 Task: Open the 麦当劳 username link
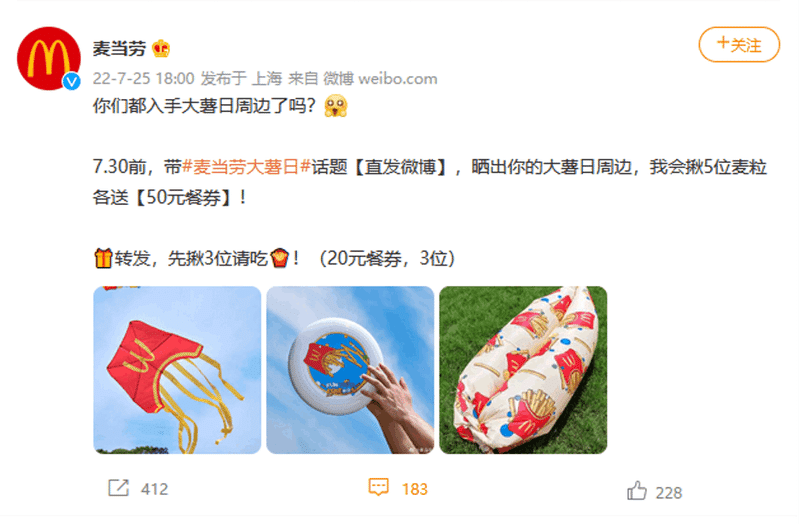pos(119,48)
